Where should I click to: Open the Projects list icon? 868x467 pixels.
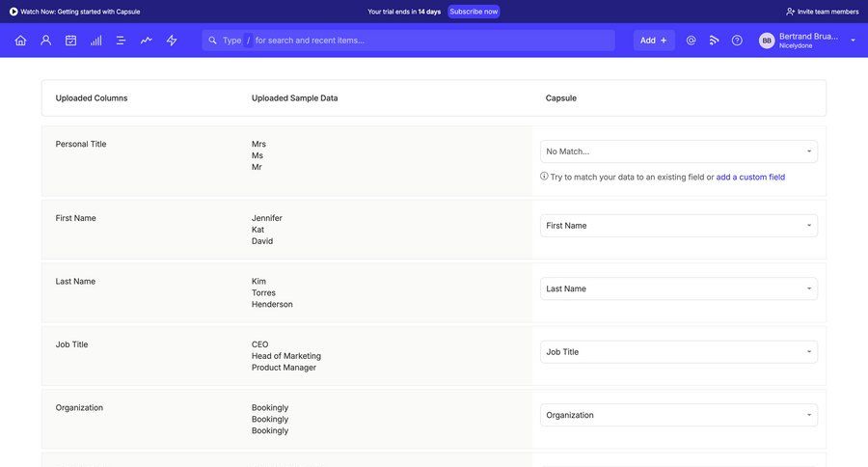point(121,41)
